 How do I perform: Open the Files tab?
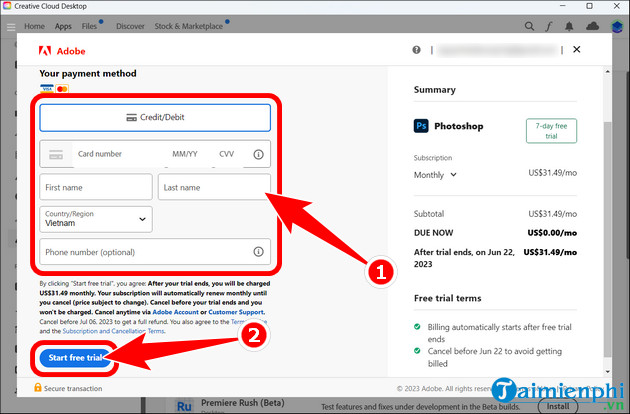(89, 26)
